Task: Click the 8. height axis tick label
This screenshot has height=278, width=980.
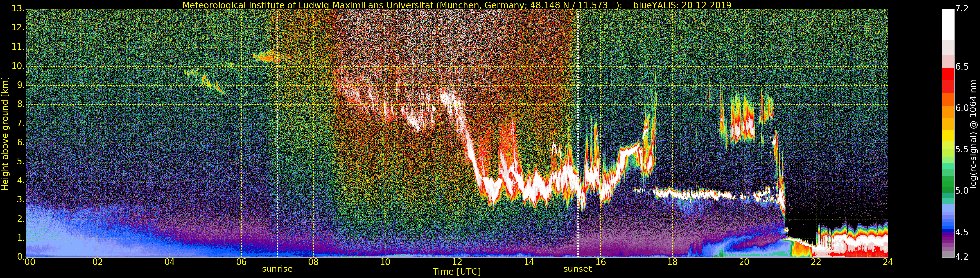Action: coord(21,104)
